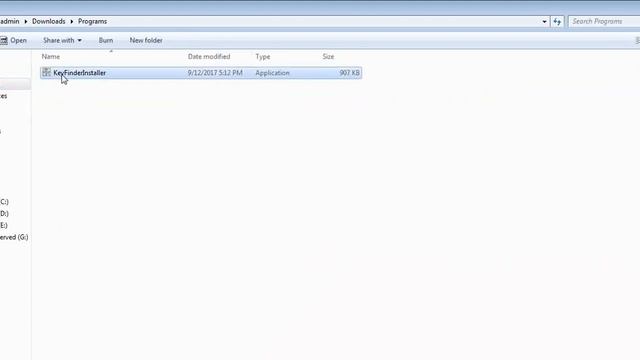Sort by Date modified column header
This screenshot has height=360, width=640.
click(x=209, y=56)
